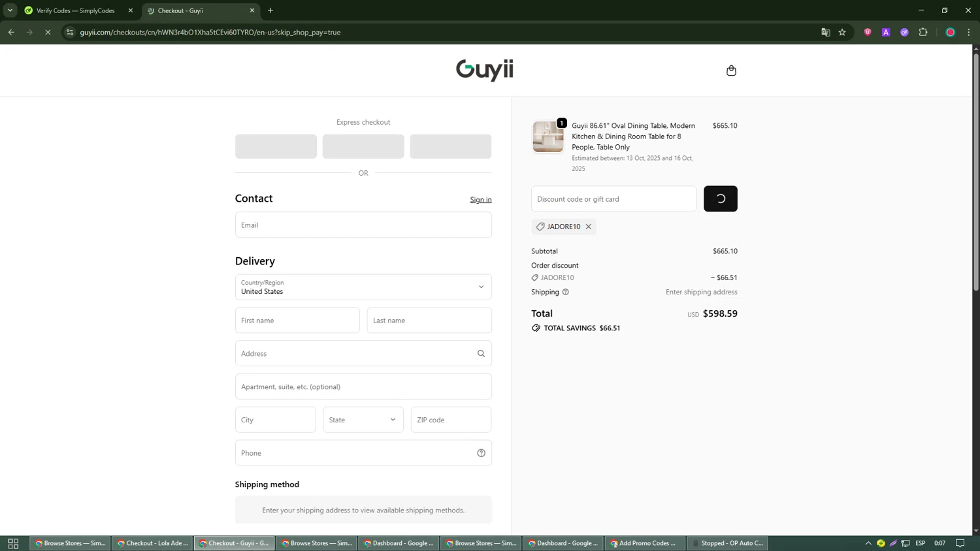Image resolution: width=980 pixels, height=551 pixels.
Task: Go back in browser history
Action: tap(11, 32)
